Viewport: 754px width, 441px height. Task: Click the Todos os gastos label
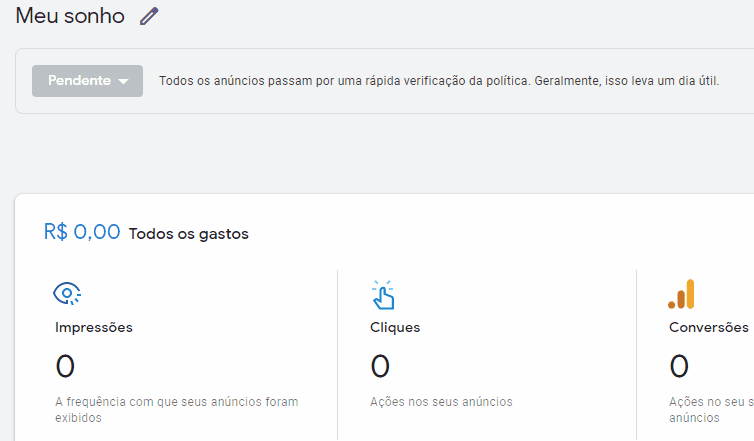pyautogui.click(x=188, y=234)
